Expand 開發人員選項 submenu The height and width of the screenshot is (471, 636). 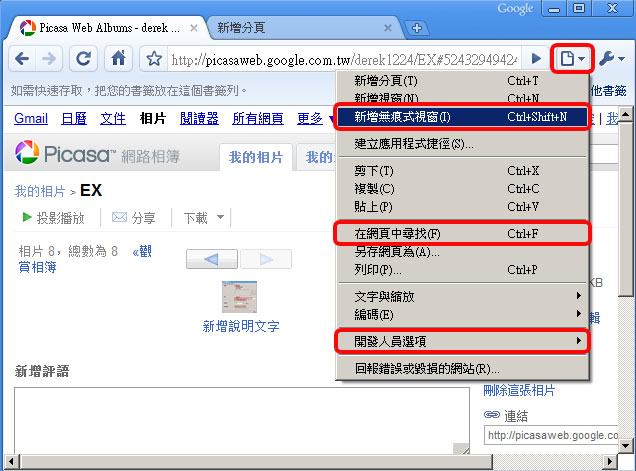click(x=462, y=342)
